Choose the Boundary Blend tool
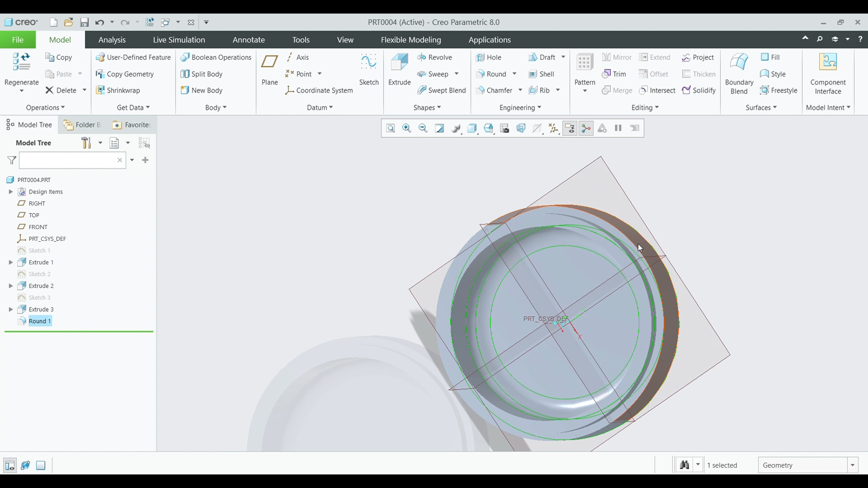The height and width of the screenshot is (488, 868). pyautogui.click(x=739, y=74)
